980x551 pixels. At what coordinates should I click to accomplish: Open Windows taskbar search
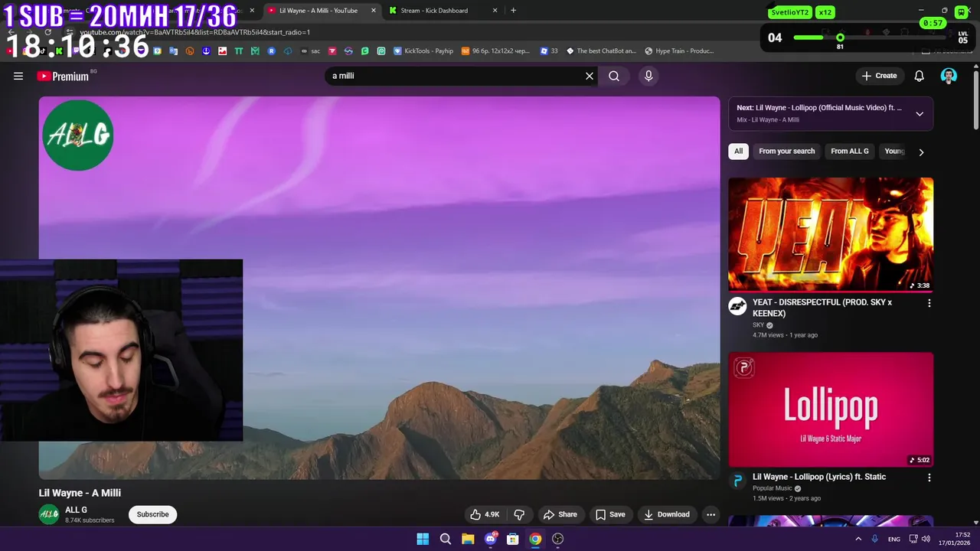click(445, 539)
